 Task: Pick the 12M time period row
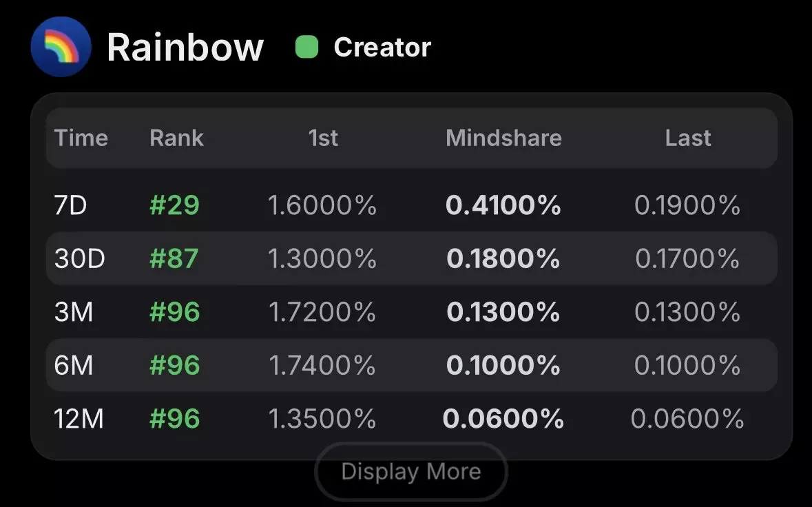pos(412,418)
